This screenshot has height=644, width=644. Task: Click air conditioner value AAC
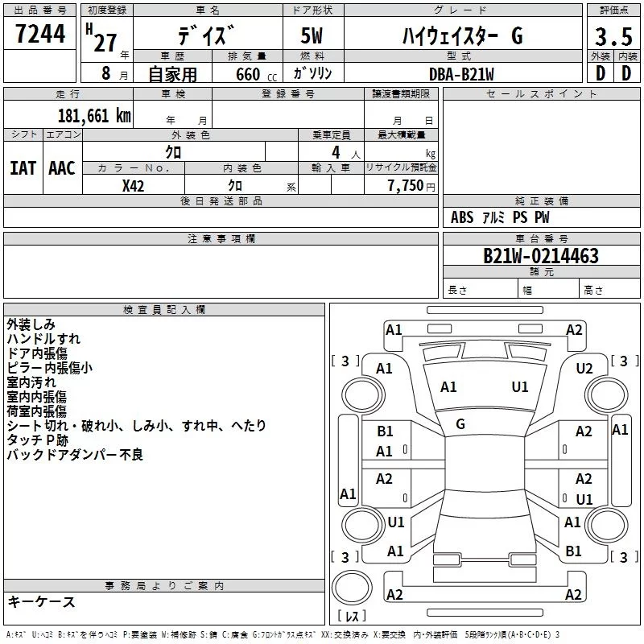[62, 168]
